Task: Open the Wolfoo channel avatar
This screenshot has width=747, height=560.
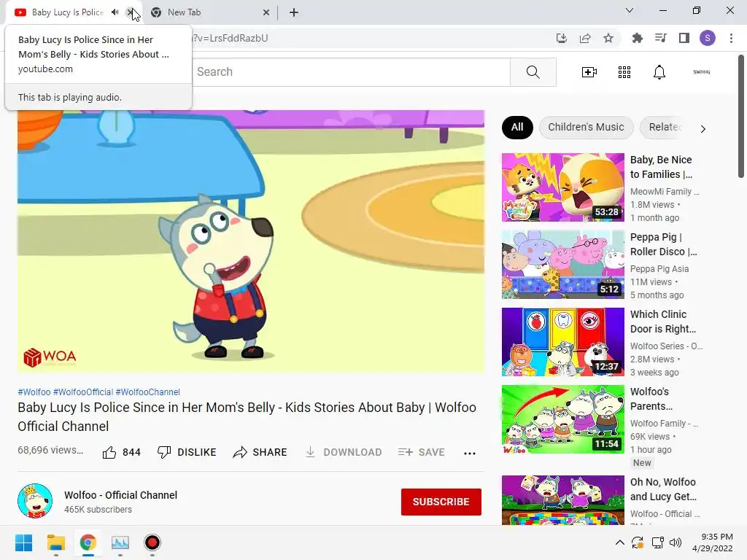Action: (x=35, y=501)
